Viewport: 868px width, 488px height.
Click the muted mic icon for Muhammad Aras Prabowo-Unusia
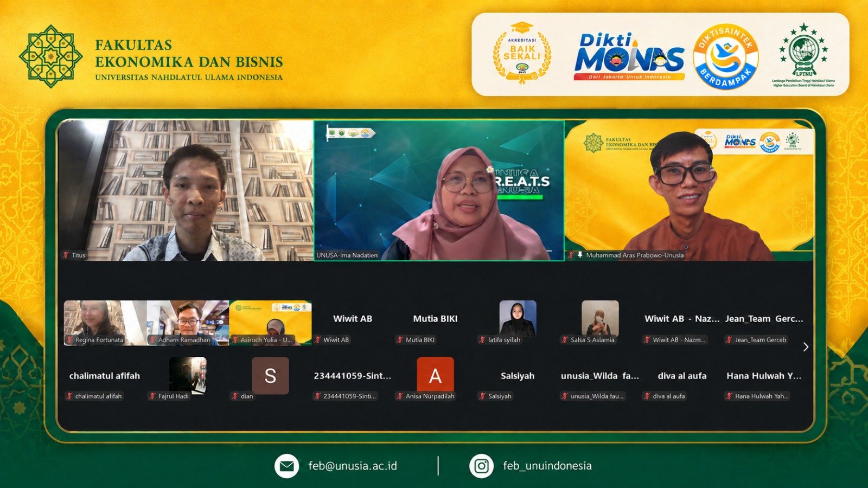coord(571,255)
